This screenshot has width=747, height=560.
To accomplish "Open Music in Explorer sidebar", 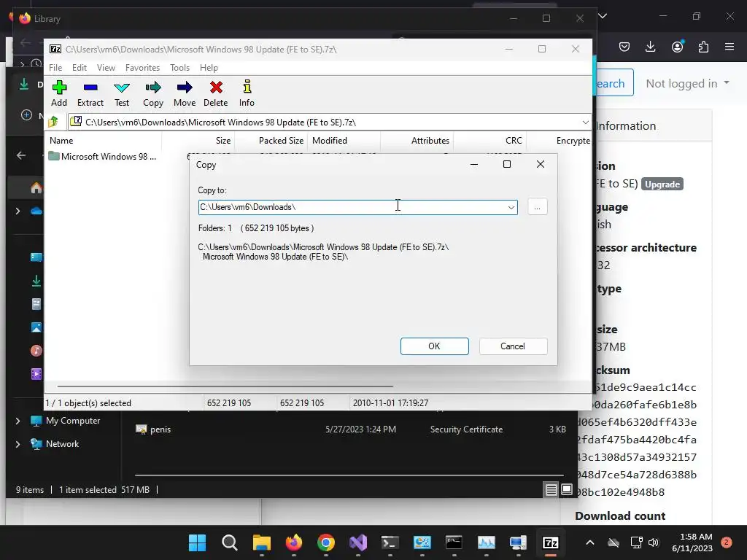I will coord(36,351).
